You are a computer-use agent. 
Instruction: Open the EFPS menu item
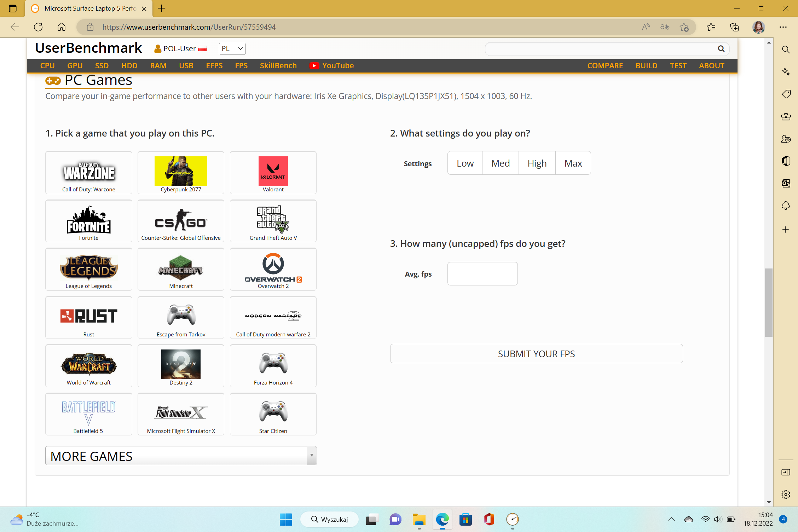point(214,66)
